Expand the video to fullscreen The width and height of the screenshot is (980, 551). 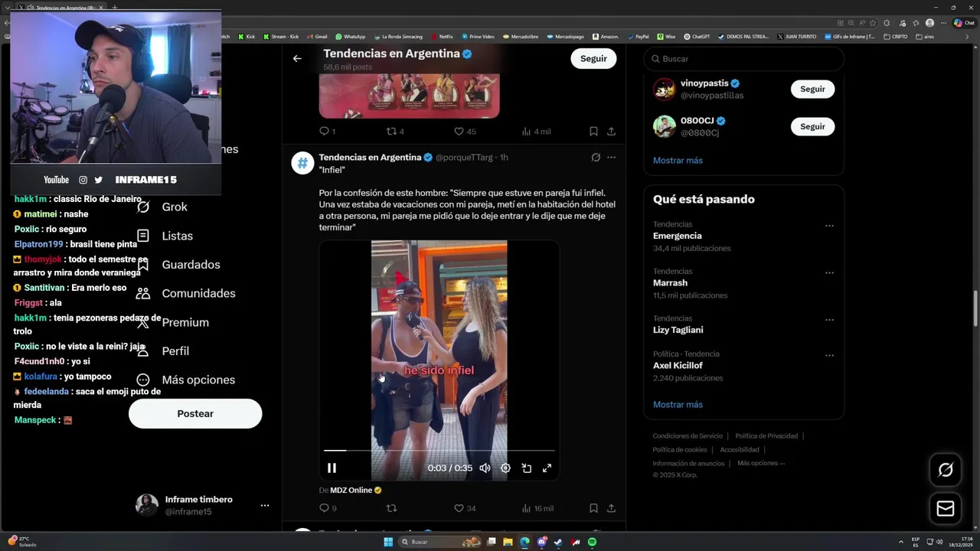(x=547, y=468)
